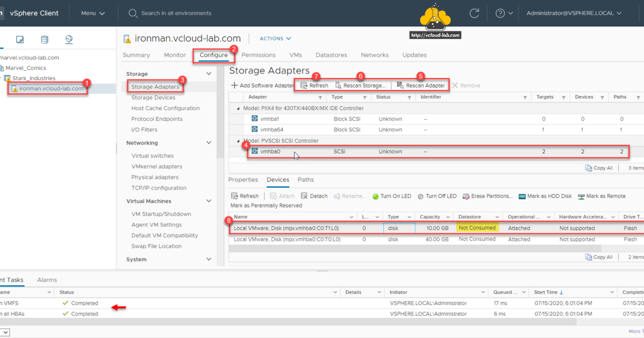644x338 pixels.
Task: Click Turn On LED green icon
Action: 376,196
